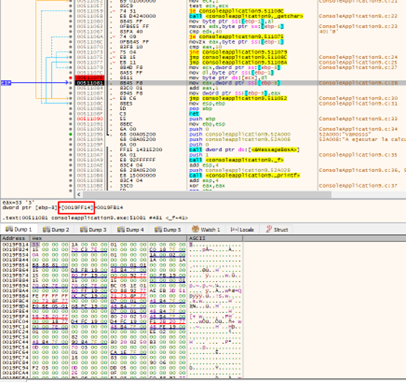Open the Struct tab
Viewport: 406px width, 382px height.
[277, 229]
